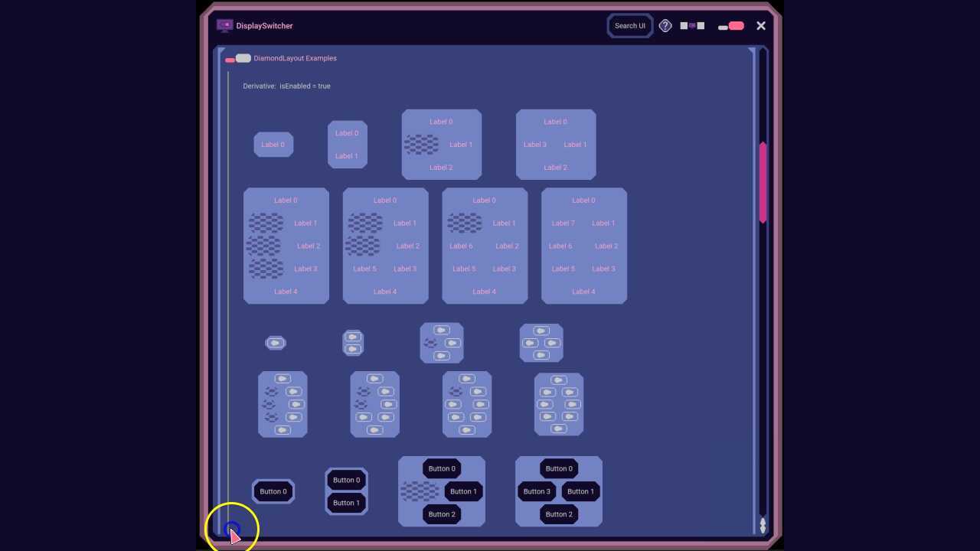
Task: Toggle the DiamondLayout Examples section switch
Action: coord(238,58)
